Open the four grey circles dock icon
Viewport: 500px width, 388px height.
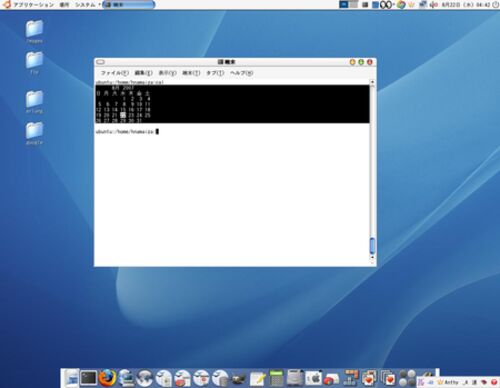(x=407, y=378)
